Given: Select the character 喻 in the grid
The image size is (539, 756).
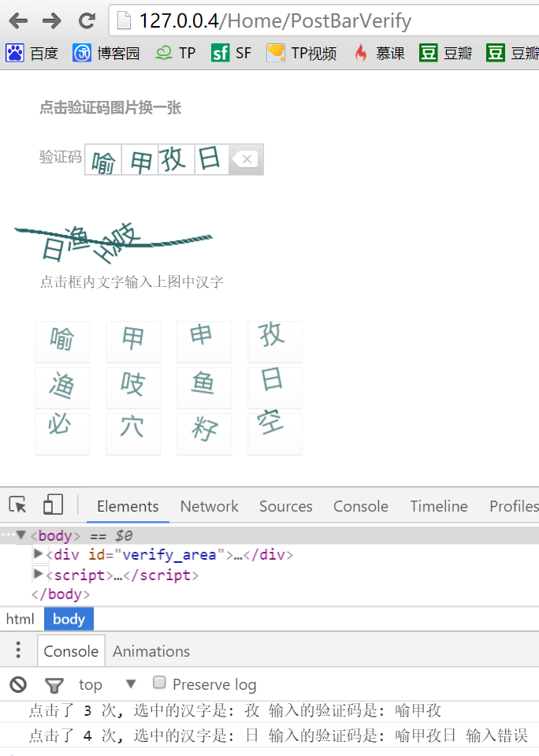Looking at the screenshot, I should (x=62, y=341).
